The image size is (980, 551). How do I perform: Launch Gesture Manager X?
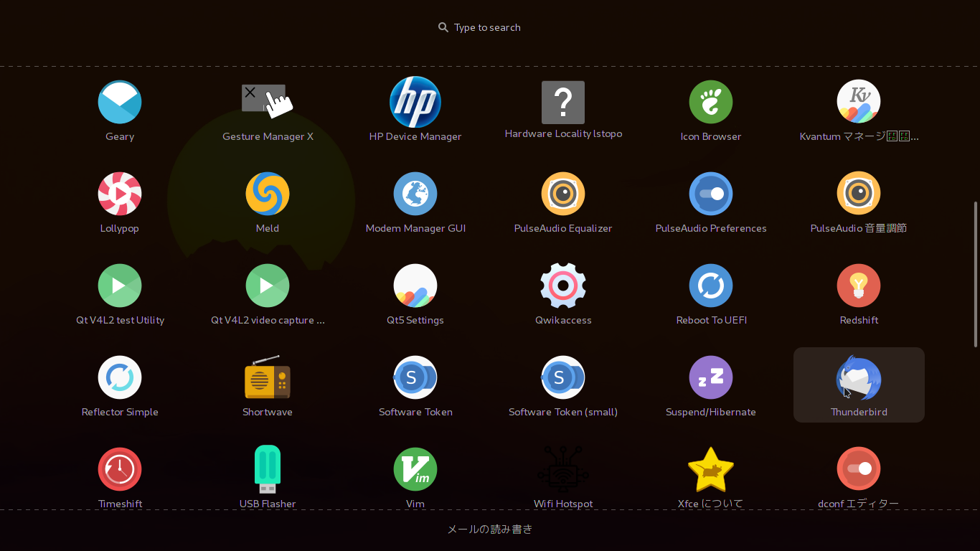click(268, 102)
